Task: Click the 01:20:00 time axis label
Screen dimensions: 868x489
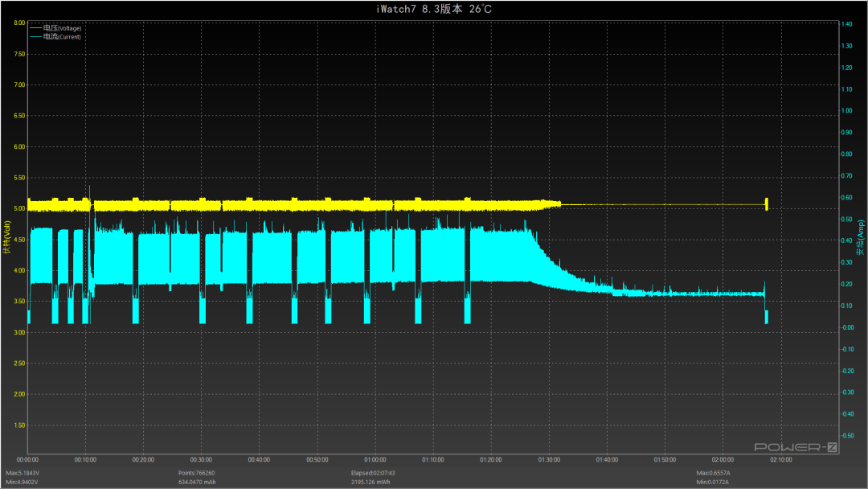Action: pyautogui.click(x=491, y=460)
